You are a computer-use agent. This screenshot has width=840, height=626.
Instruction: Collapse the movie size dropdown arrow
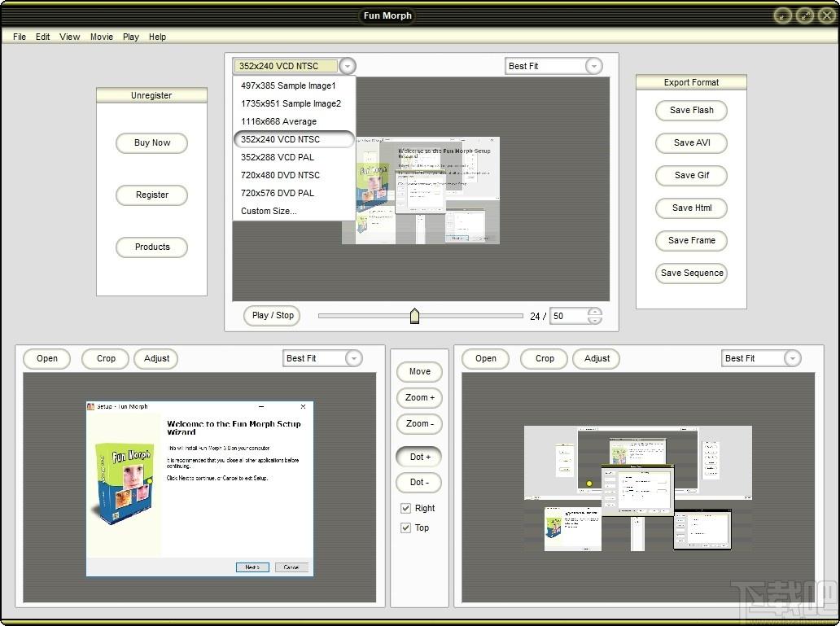(x=347, y=66)
